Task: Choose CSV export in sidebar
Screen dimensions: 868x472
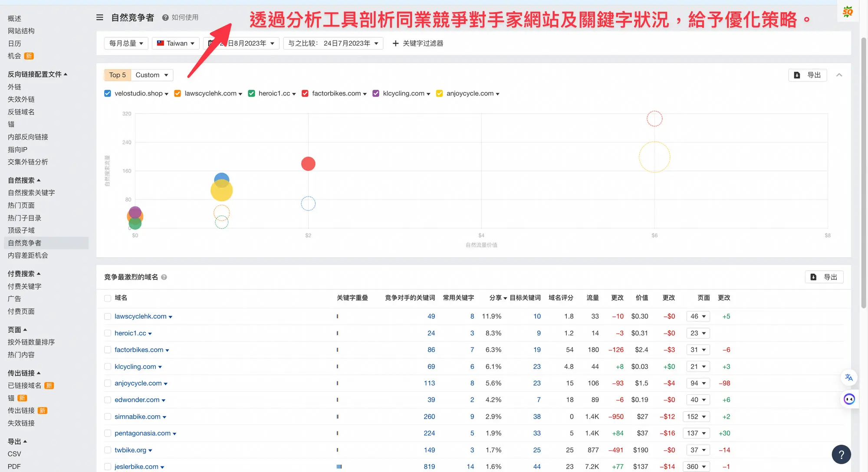Action: pyautogui.click(x=14, y=454)
